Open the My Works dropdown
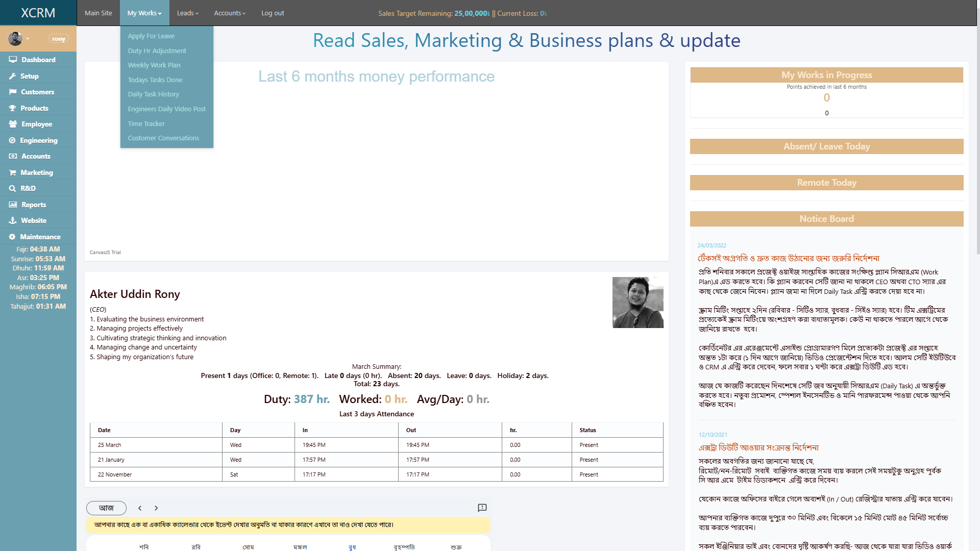This screenshot has height=551, width=980. click(x=144, y=13)
